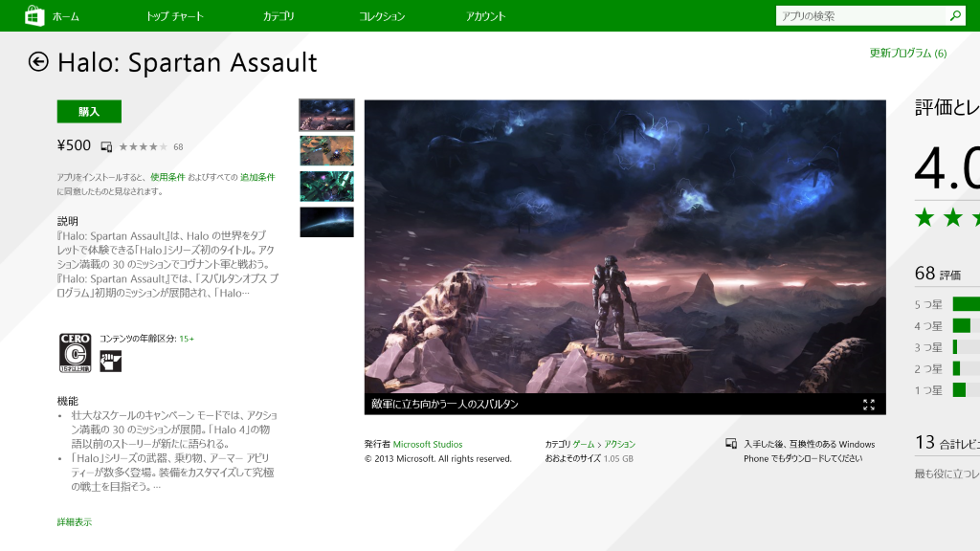Click the main Spartan screenshot image
Image resolution: width=980 pixels, height=551 pixels.
[x=625, y=247]
